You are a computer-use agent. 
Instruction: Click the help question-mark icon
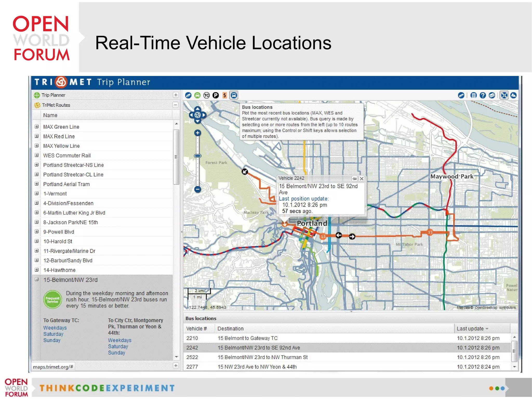483,95
